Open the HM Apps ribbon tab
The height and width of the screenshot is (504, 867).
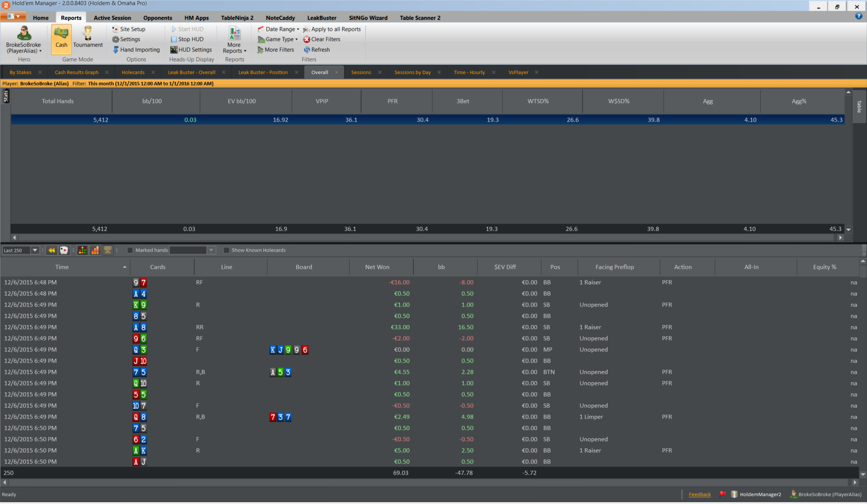pos(196,18)
